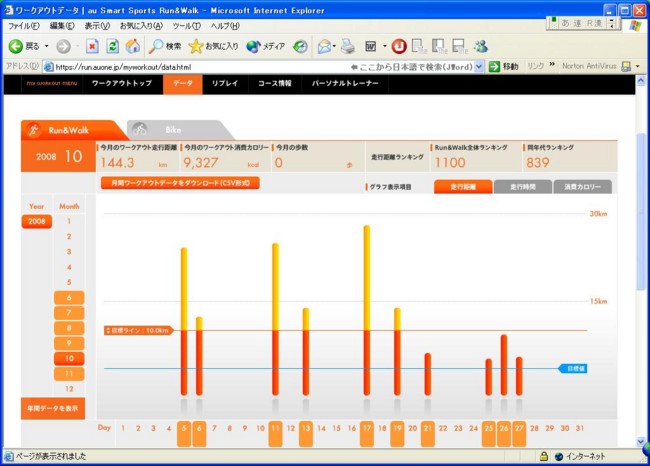
Task: Expand the Links toolbar chevron
Action: coord(552,65)
